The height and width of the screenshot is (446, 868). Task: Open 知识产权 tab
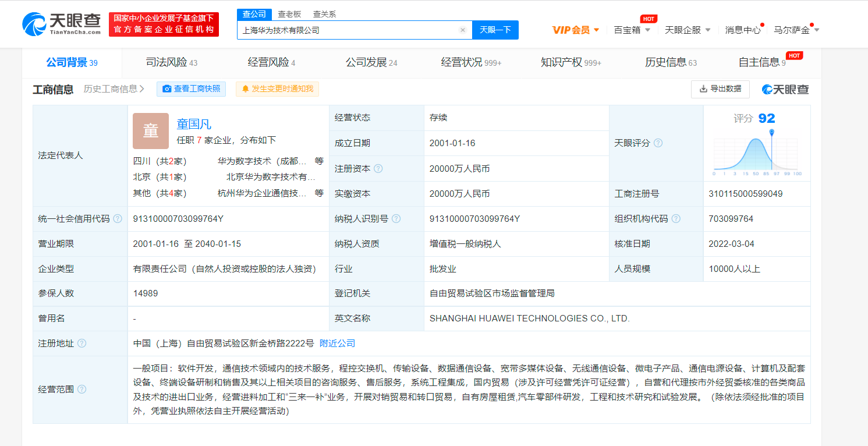(x=571, y=62)
